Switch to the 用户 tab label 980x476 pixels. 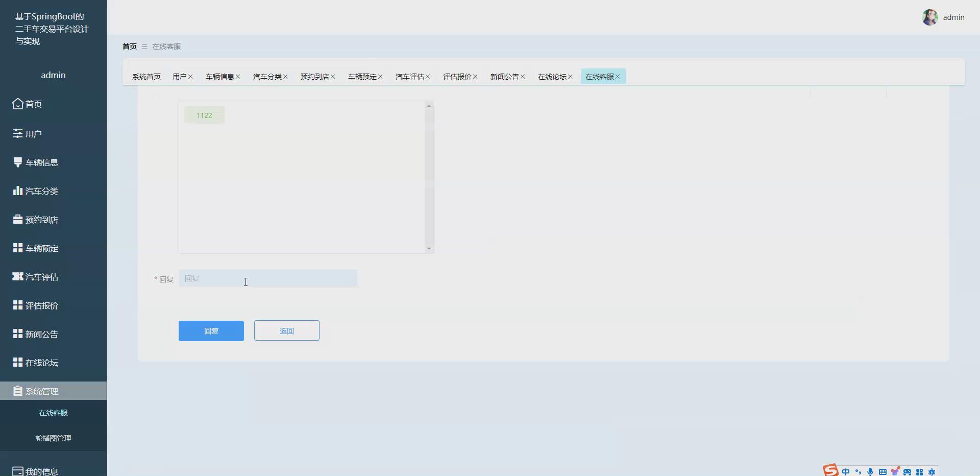pyautogui.click(x=179, y=77)
